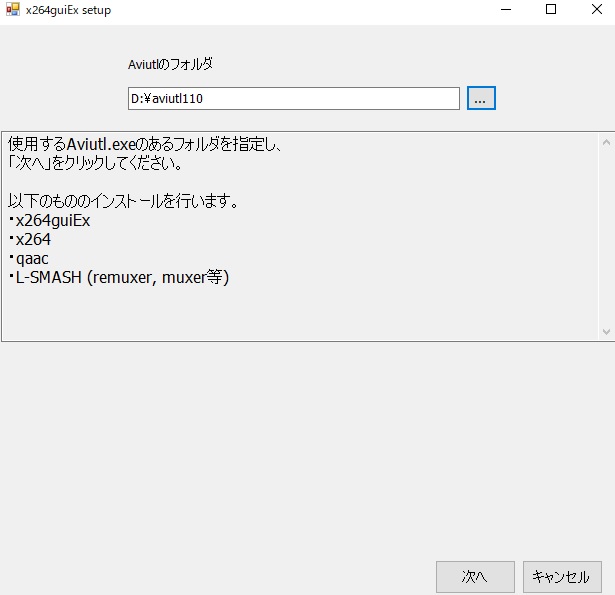Click the scroll up arrow in the description box

pos(606,142)
